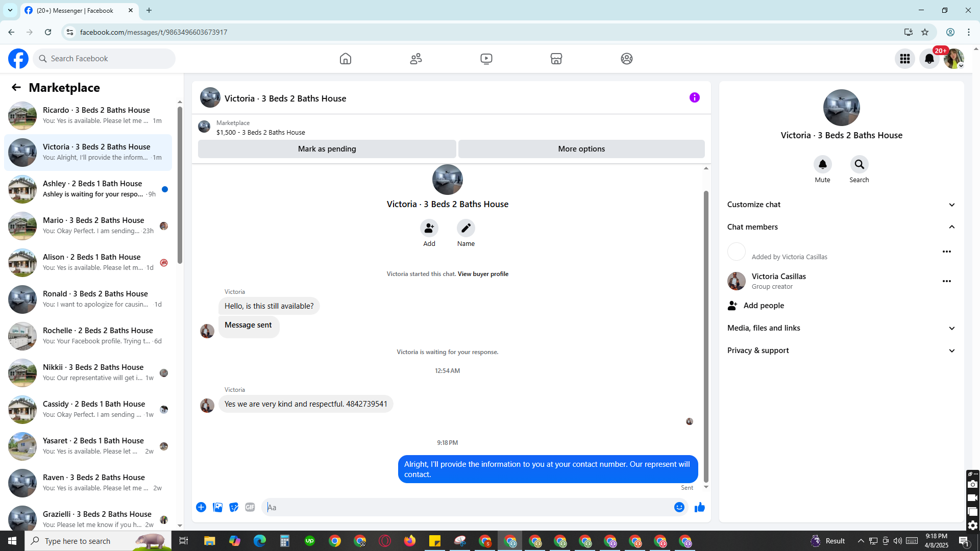This screenshot has height=551, width=980.
Task: Open the emoji picker in message box
Action: (x=679, y=507)
